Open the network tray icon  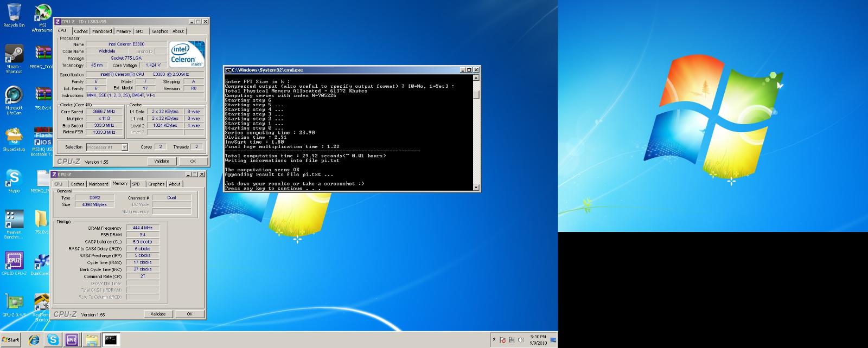coord(512,340)
